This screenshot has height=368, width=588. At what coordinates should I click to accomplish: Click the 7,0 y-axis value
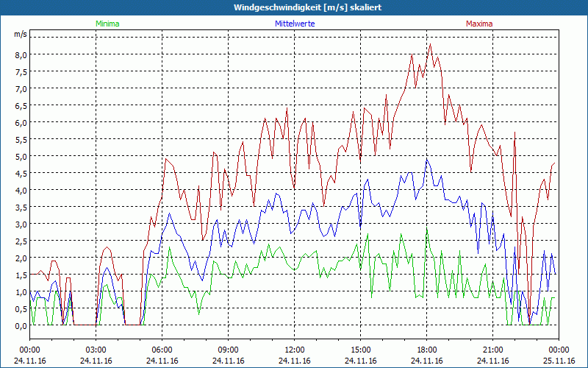point(21,89)
